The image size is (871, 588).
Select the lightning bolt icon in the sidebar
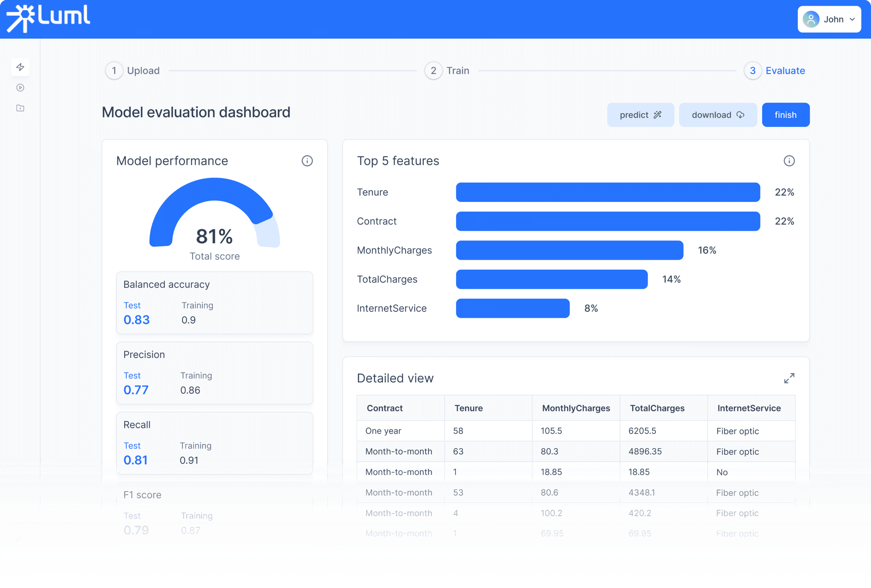(x=20, y=67)
